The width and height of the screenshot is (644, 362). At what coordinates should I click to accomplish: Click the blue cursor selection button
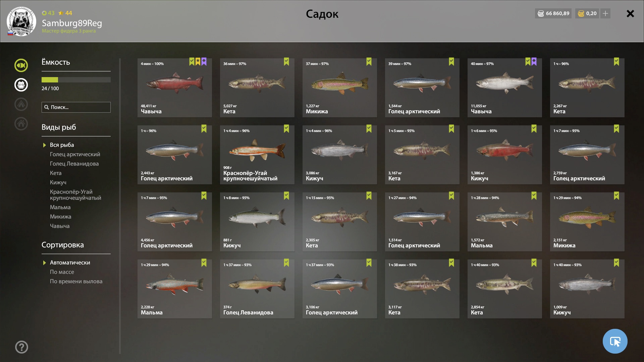pos(615,341)
